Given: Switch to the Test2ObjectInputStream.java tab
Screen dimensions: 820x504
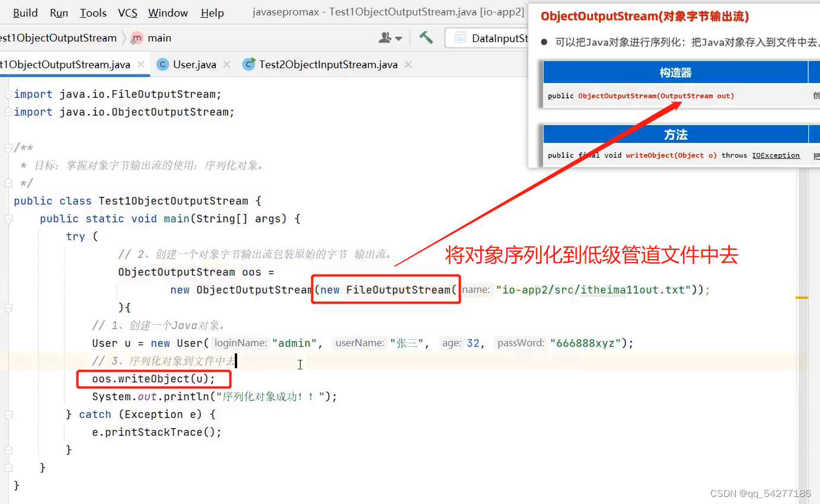Looking at the screenshot, I should (x=328, y=65).
